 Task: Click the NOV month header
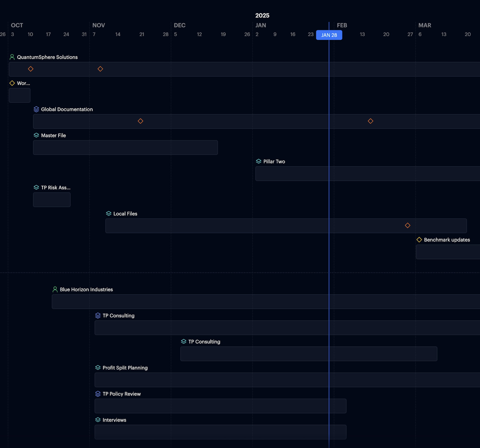[98, 25]
